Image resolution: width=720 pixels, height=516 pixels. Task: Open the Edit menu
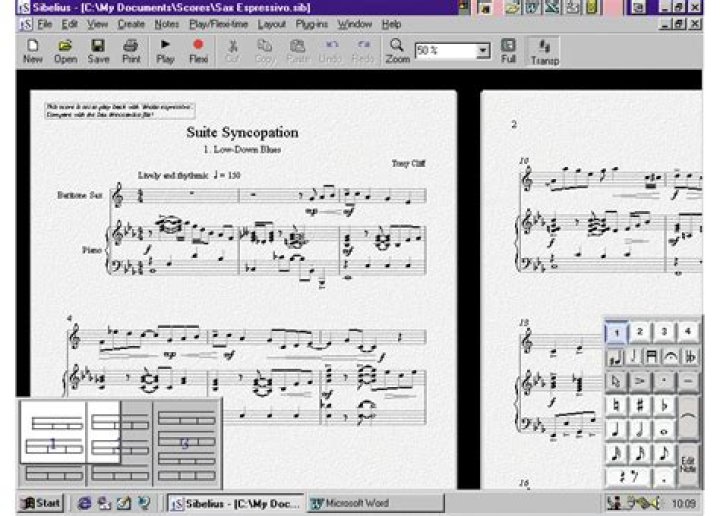[70, 24]
